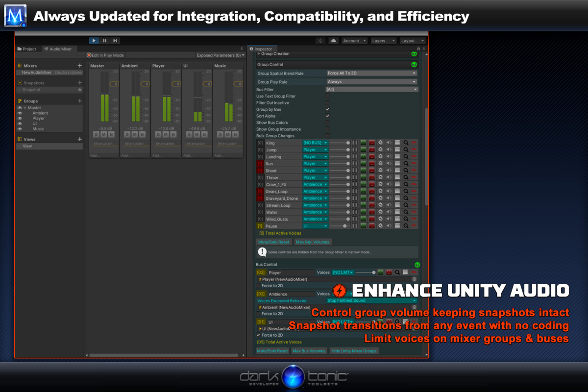Open the Layout menu
Image resolution: width=588 pixels, height=392 pixels.
(x=411, y=41)
